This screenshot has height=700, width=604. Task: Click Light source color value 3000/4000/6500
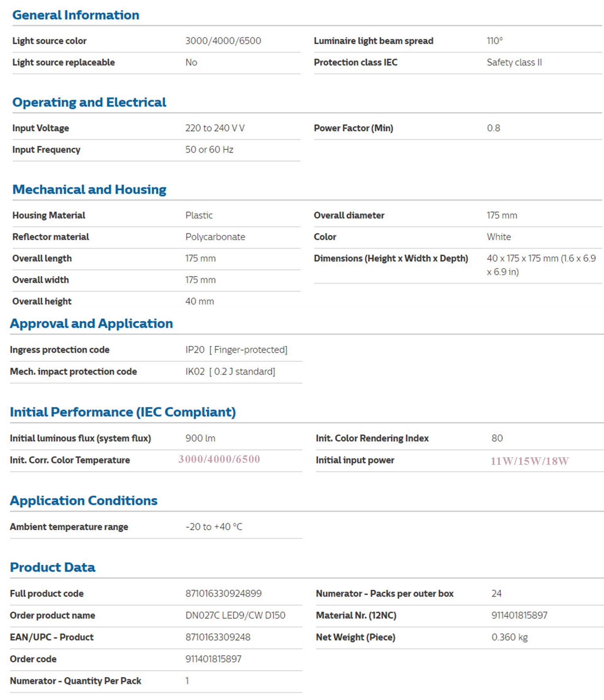(223, 41)
